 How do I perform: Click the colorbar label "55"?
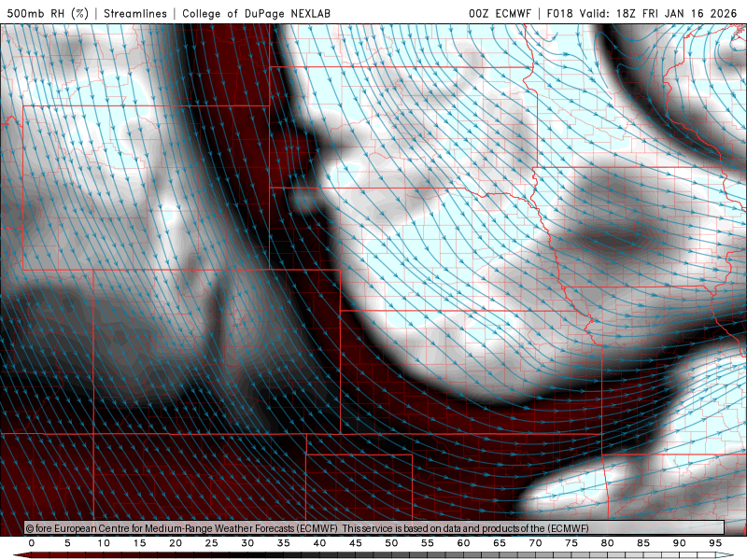[x=428, y=543]
